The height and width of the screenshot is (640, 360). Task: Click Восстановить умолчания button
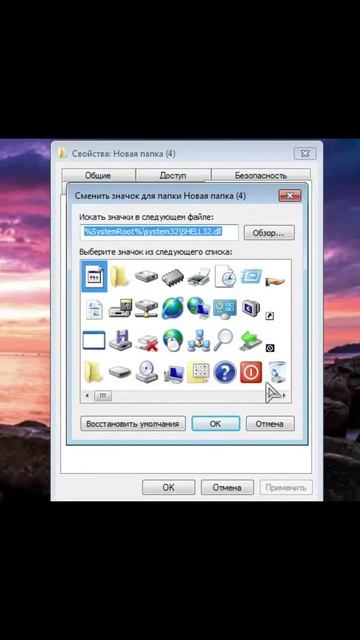point(133,424)
